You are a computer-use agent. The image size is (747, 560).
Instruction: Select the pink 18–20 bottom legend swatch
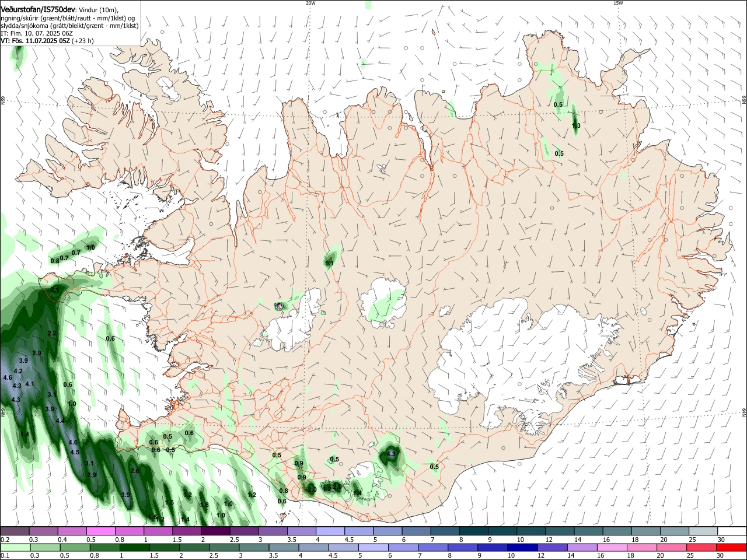click(641, 547)
